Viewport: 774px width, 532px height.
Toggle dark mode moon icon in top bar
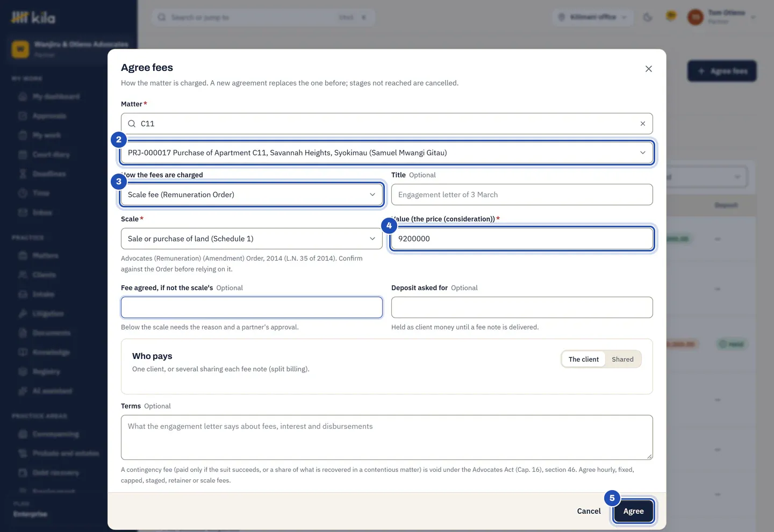pos(648,17)
